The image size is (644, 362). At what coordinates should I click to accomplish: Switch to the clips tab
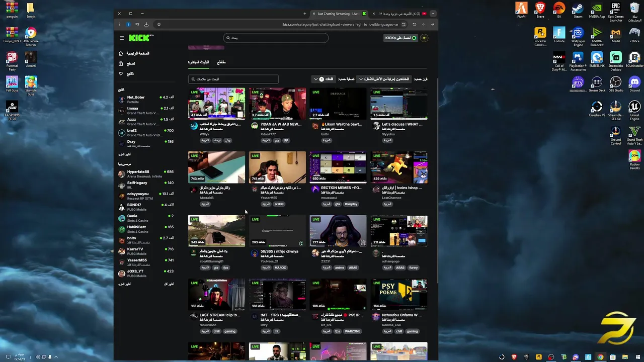(x=221, y=62)
